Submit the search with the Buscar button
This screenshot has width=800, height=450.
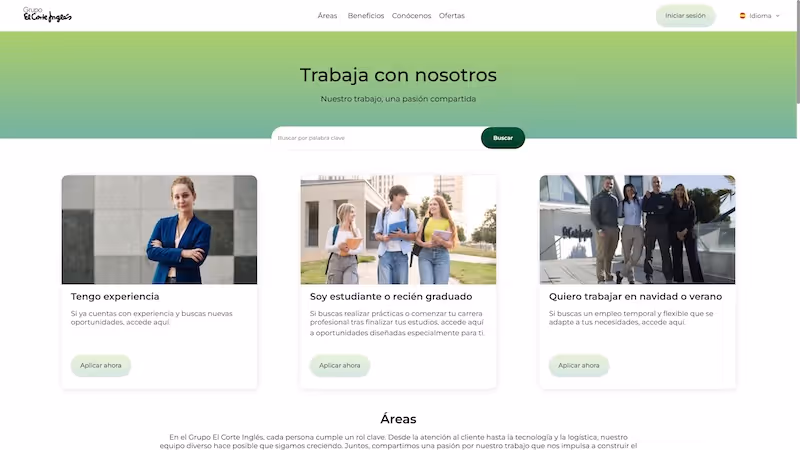tap(503, 138)
